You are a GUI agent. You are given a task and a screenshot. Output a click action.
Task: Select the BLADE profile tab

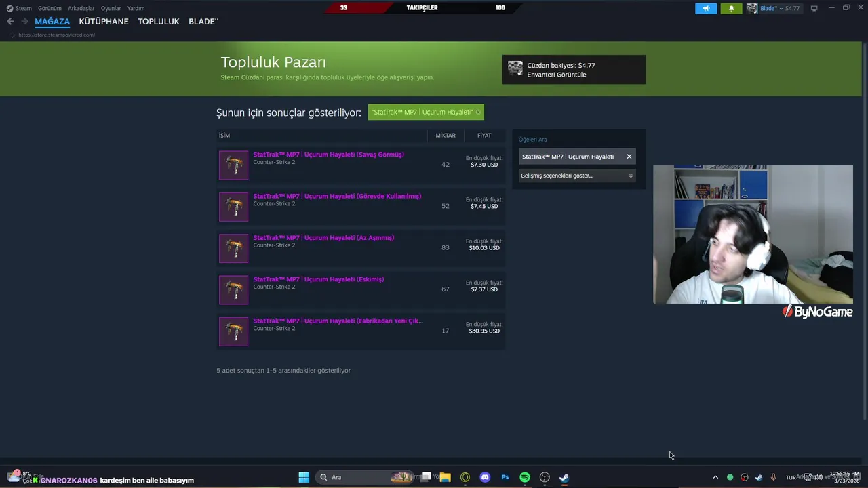[x=203, y=22]
